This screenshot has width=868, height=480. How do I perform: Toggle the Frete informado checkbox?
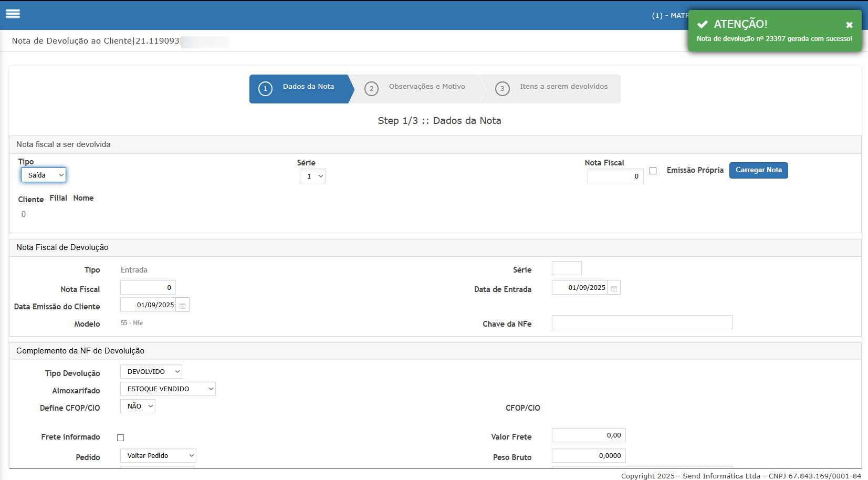120,437
